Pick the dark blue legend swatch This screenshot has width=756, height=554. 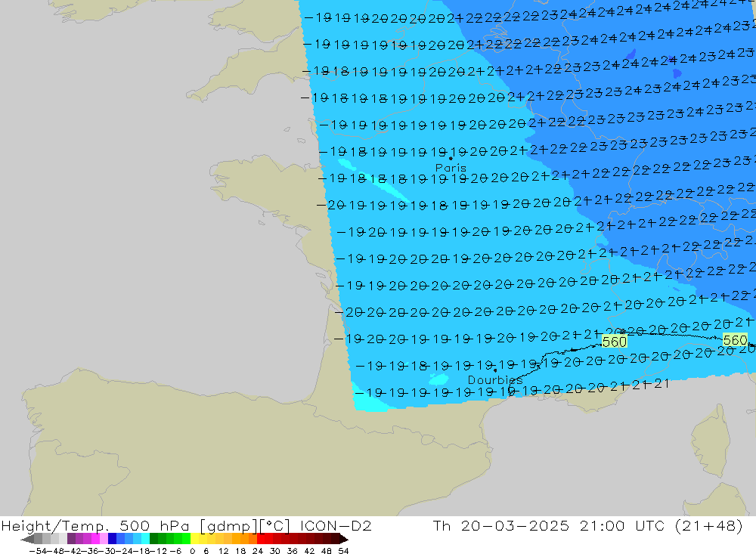point(113,539)
